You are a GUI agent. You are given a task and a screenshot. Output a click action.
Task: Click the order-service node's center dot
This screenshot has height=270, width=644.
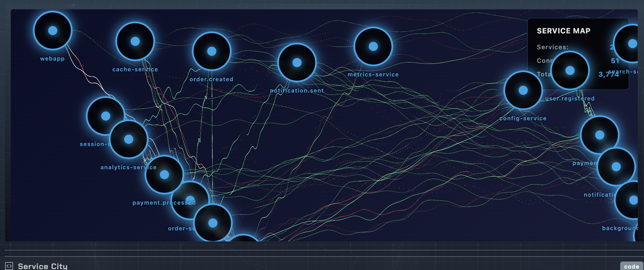click(190, 200)
